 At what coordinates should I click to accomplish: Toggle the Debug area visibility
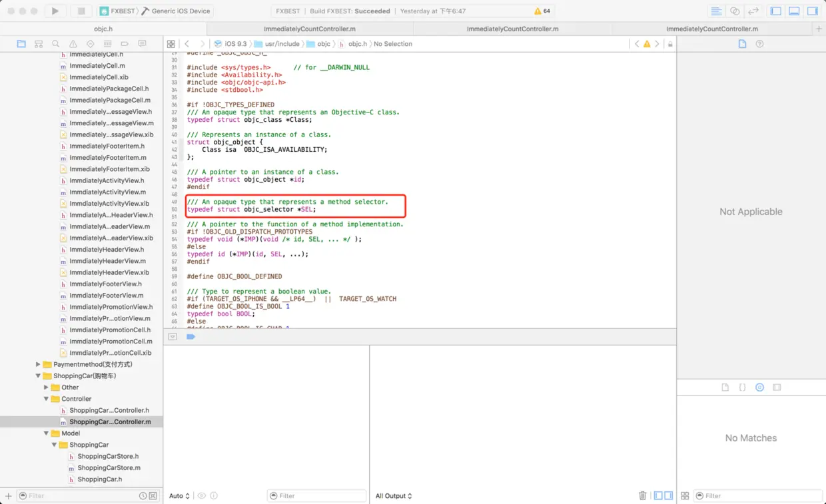794,11
